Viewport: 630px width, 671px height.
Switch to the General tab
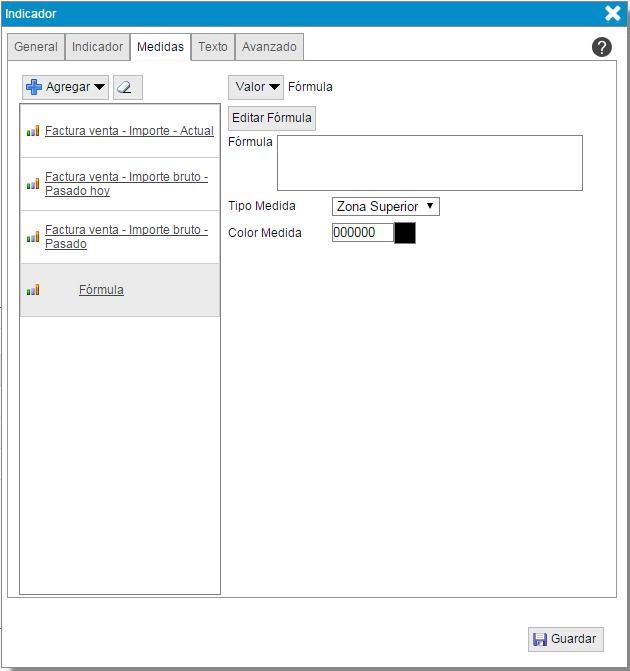click(x=36, y=47)
